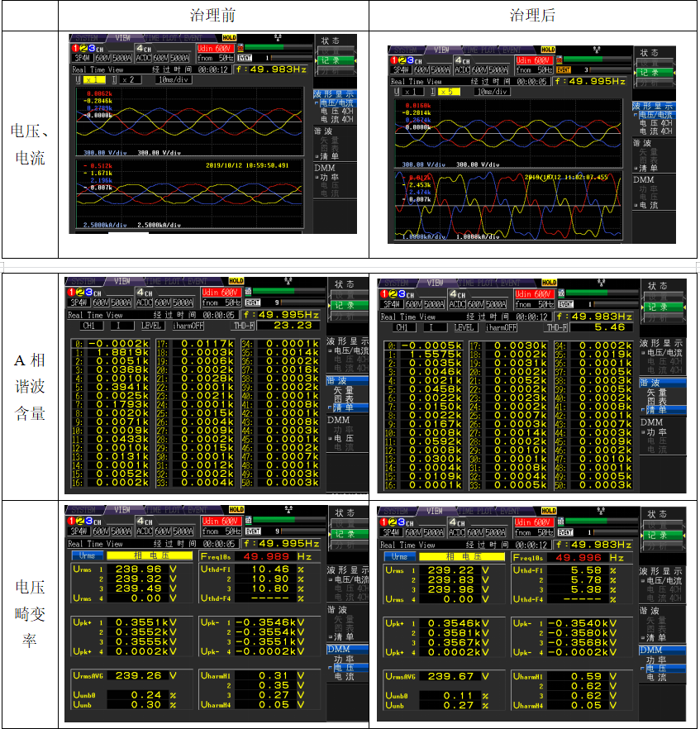Click red channel 1 circle on 治理前 waveform screen
The height and width of the screenshot is (729, 700).
pyautogui.click(x=76, y=48)
